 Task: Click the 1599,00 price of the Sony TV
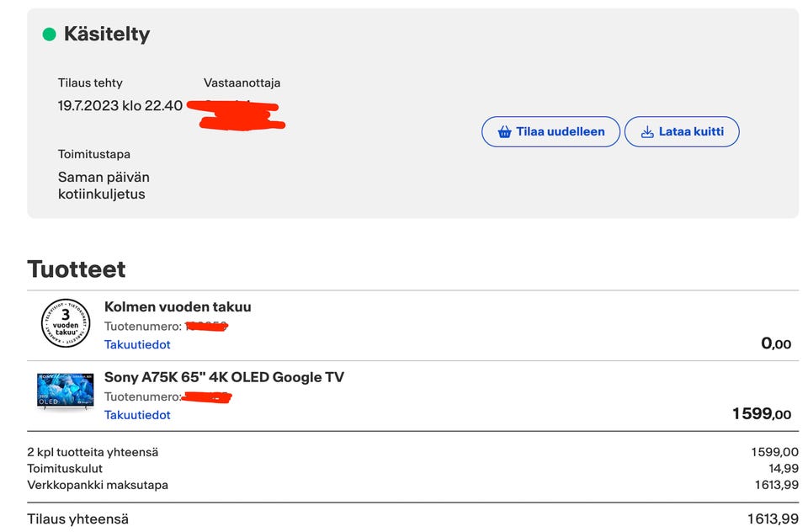pos(762,413)
